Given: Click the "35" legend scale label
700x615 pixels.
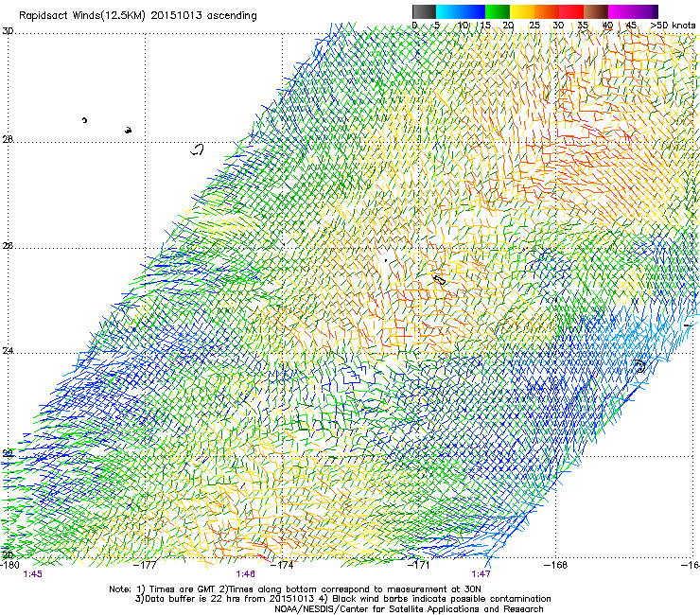Looking at the screenshot, I should pyautogui.click(x=582, y=26).
